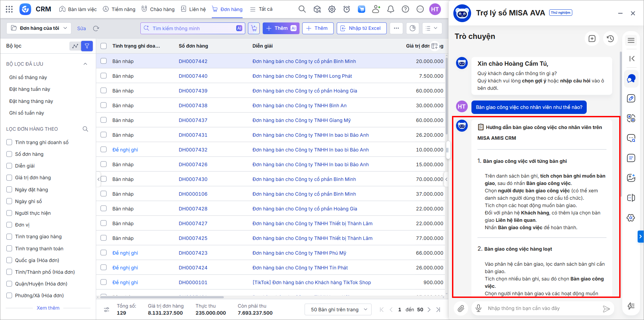Toggle the select-all header checkbox
Screen dimensions: 644x320
tap(104, 46)
